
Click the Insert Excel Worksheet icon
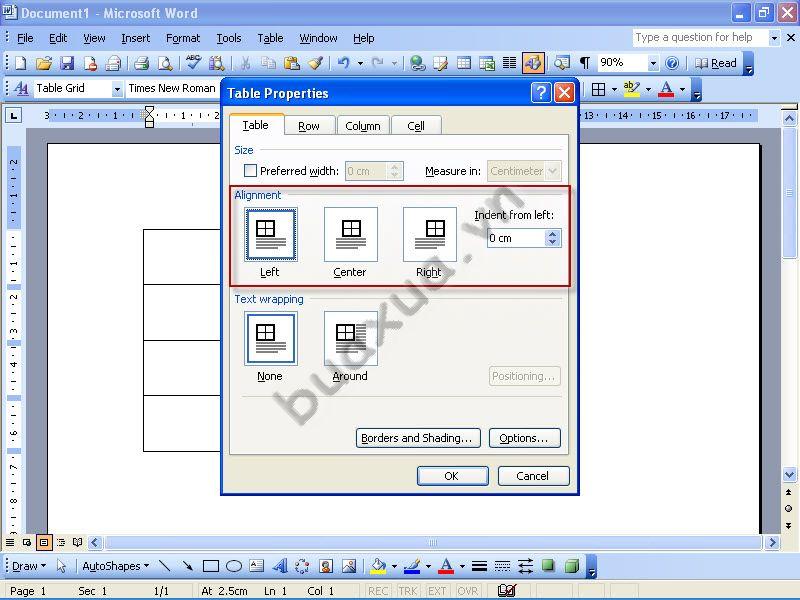pos(487,63)
